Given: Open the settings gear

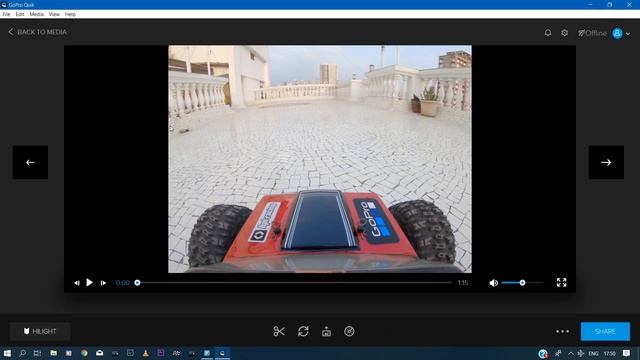Looking at the screenshot, I should [564, 32].
